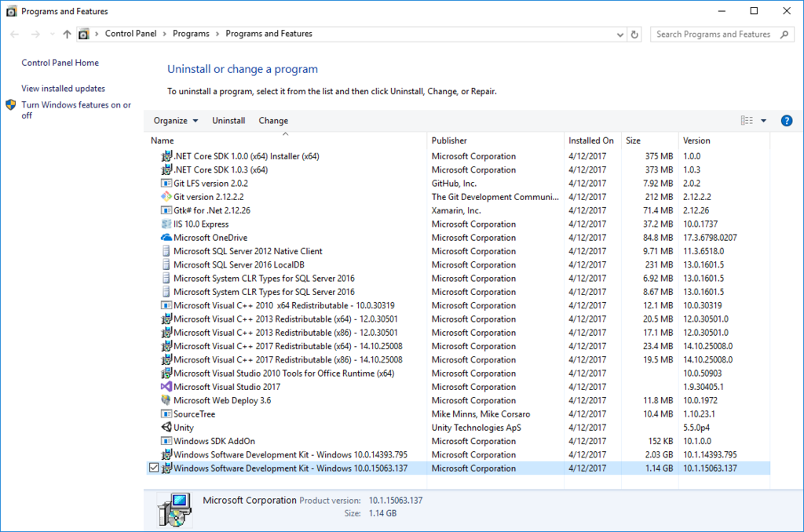Open the help question mark icon
The height and width of the screenshot is (532, 804).
click(x=787, y=120)
